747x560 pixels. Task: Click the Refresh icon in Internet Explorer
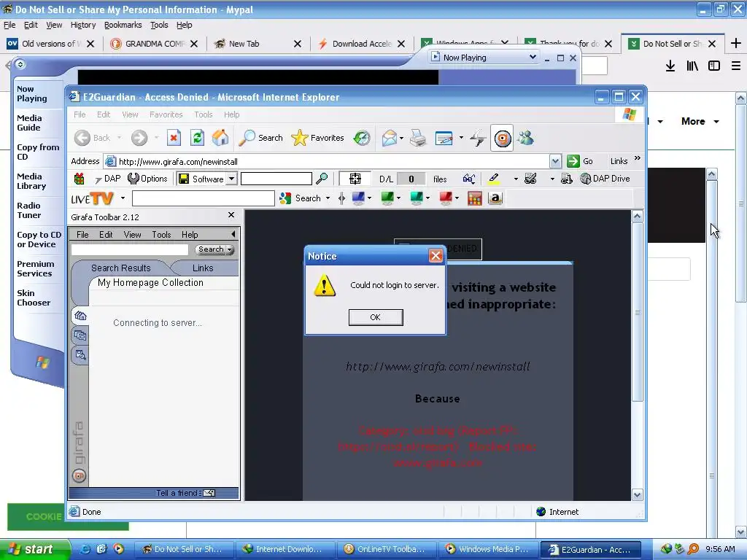point(197,138)
